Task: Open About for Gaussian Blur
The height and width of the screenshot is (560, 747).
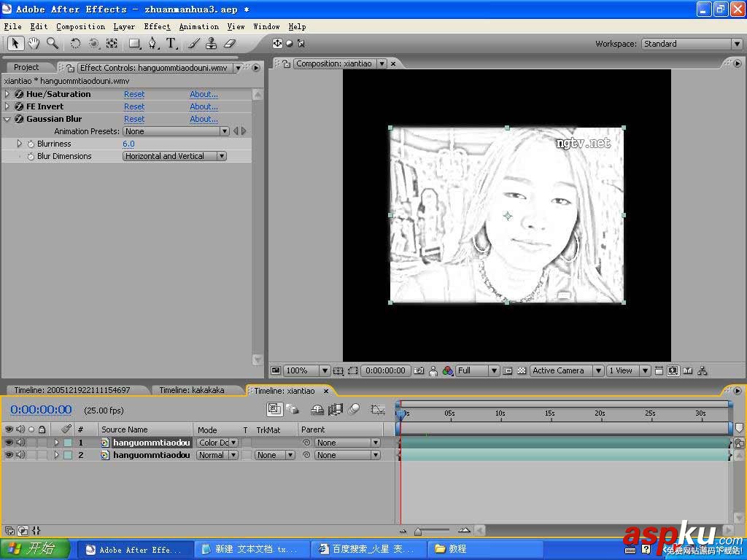Action: click(x=204, y=119)
